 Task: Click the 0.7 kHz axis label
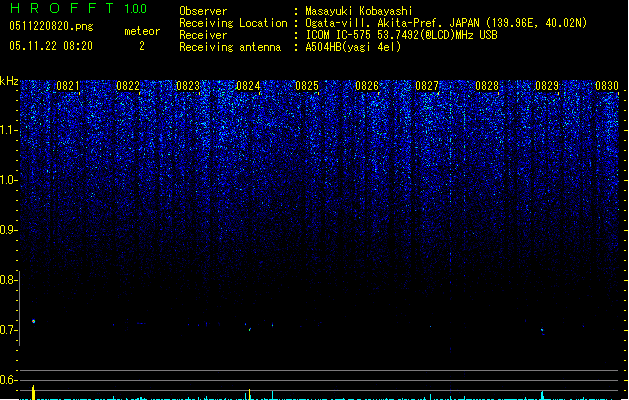click(8, 330)
